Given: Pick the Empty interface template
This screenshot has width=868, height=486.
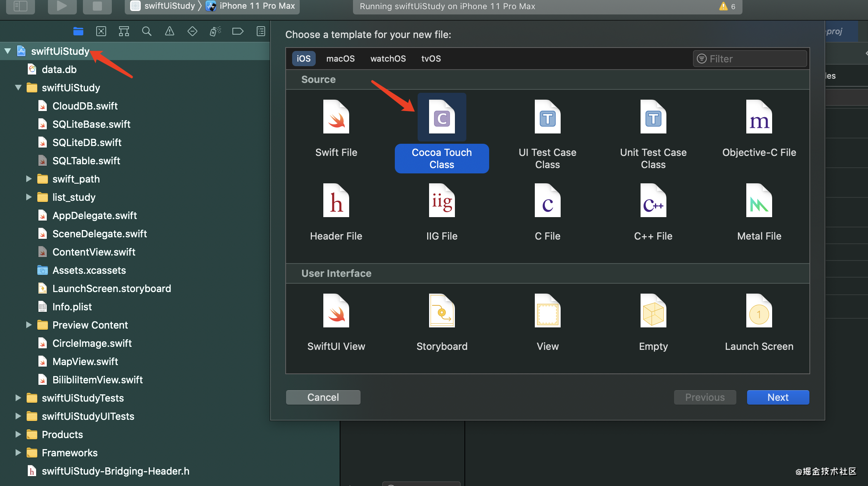Looking at the screenshot, I should [x=653, y=323].
